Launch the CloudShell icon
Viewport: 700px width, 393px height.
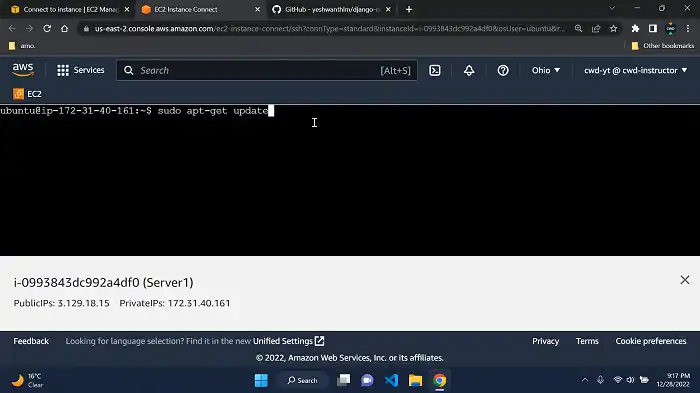pyautogui.click(x=435, y=70)
